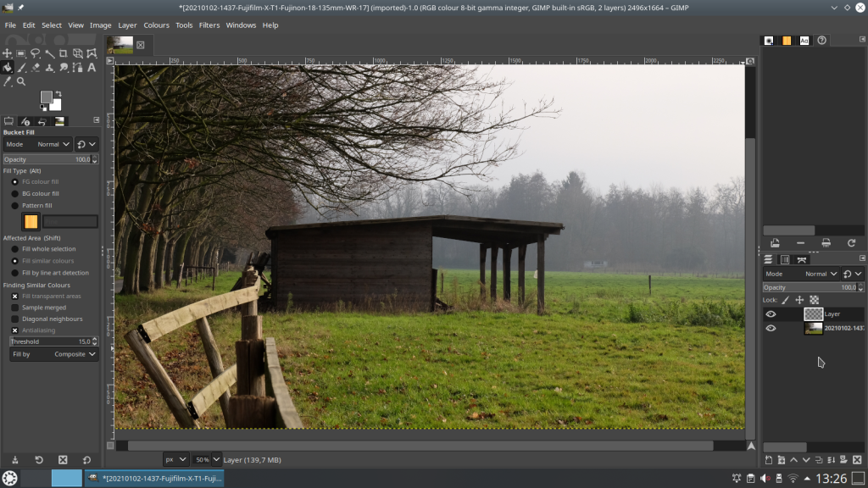Choose the Crop tool
The height and width of the screenshot is (488, 868).
pos(64,53)
